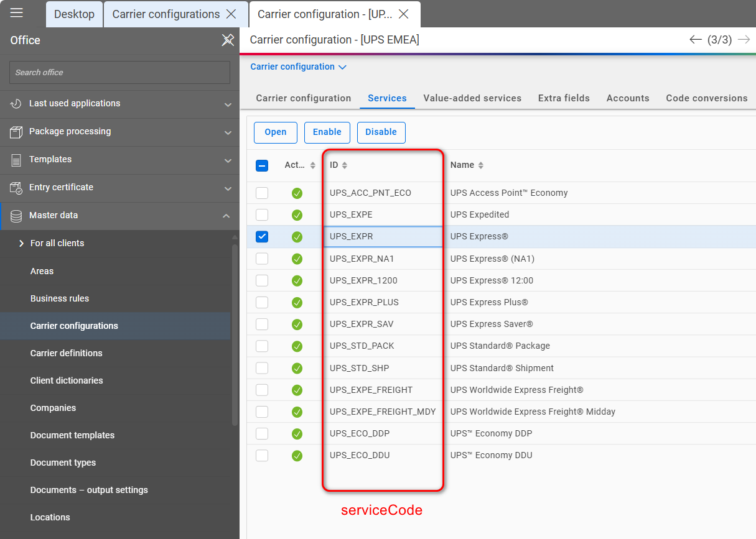Check the UPS_EXPR_NA1 row checkbox
This screenshot has height=539, width=756.
[262, 259]
